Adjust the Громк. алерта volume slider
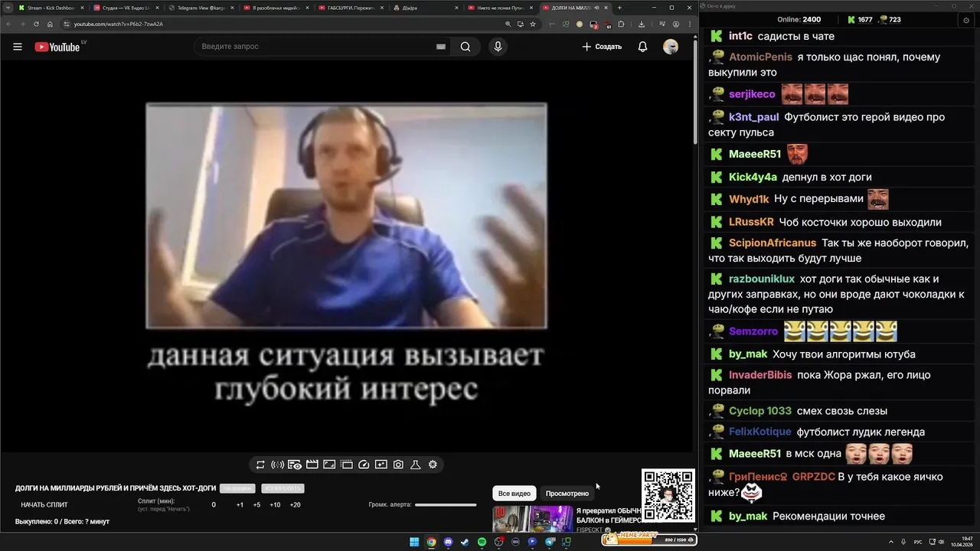The width and height of the screenshot is (980, 551). click(446, 504)
